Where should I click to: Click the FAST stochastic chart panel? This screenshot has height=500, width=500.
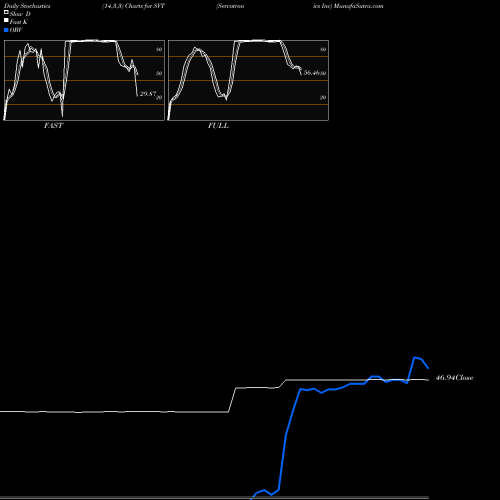(84, 80)
